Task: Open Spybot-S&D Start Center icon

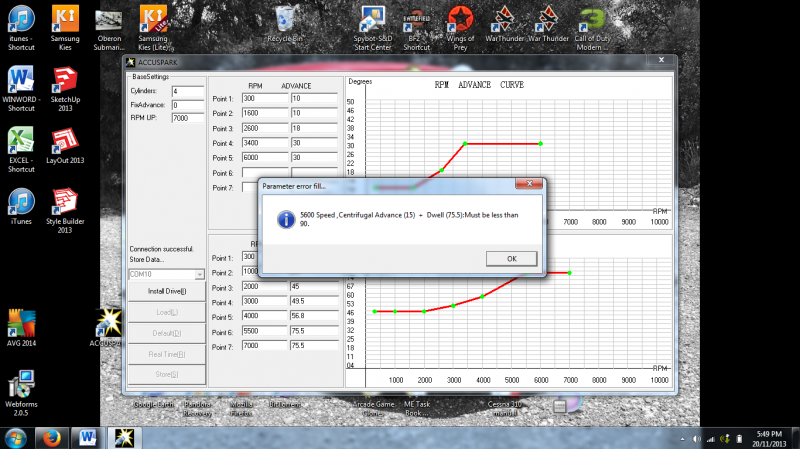Action: (x=373, y=28)
